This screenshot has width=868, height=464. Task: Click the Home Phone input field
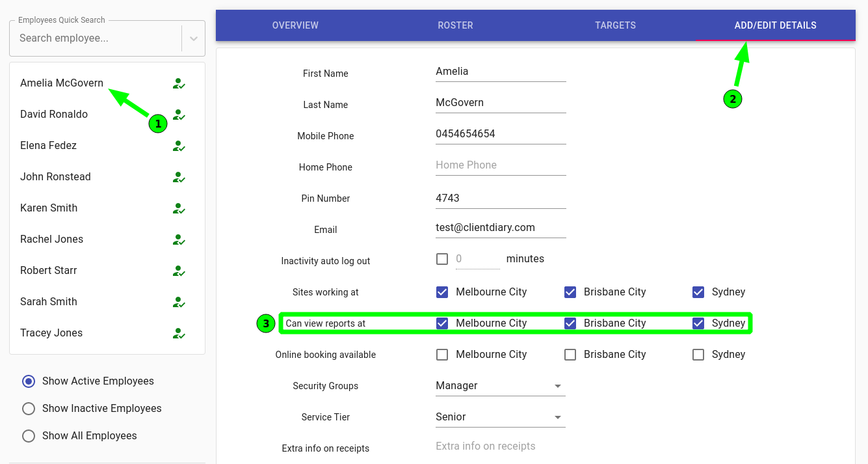pos(500,165)
